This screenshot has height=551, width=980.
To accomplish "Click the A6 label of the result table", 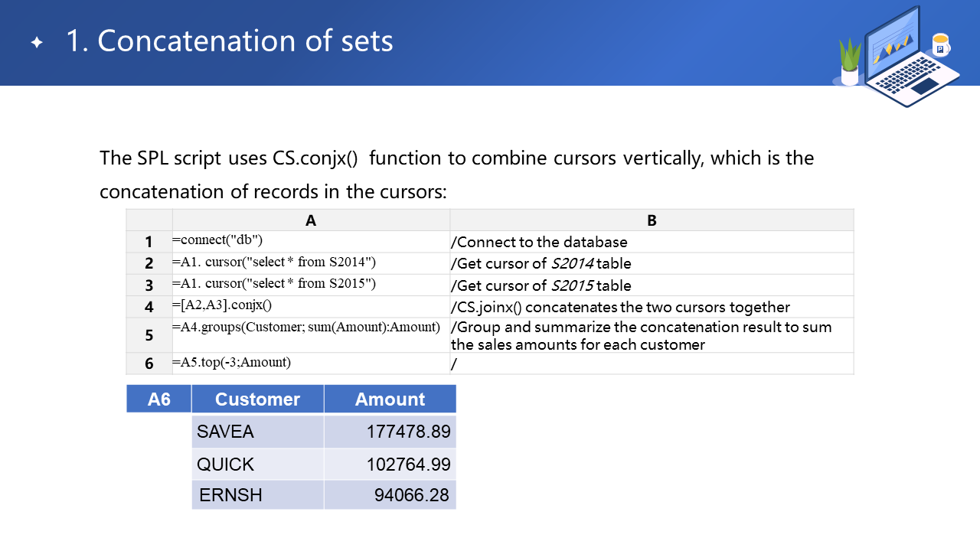I will pos(158,399).
